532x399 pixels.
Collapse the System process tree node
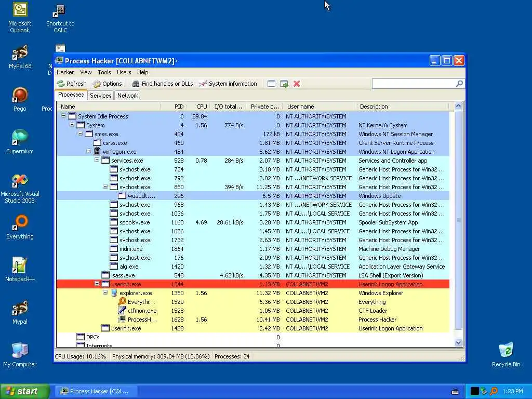click(72, 125)
